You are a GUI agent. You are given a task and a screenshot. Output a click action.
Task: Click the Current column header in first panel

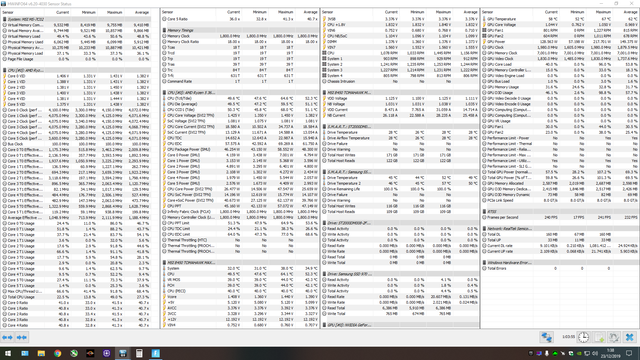point(62,12)
